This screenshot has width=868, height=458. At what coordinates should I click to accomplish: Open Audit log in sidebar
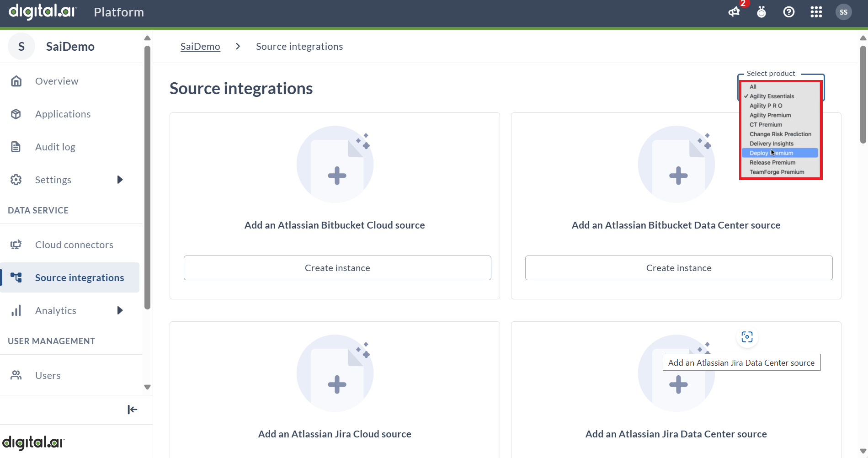(x=55, y=147)
